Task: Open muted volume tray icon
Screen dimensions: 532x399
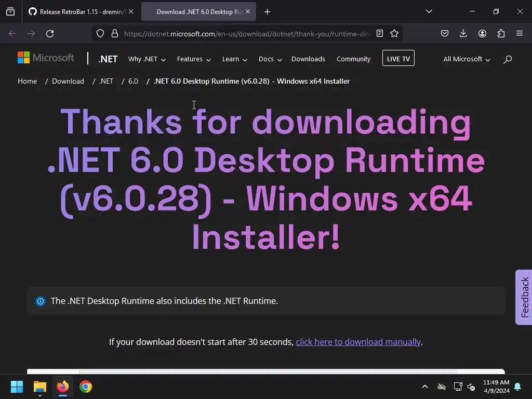Action: [471, 387]
